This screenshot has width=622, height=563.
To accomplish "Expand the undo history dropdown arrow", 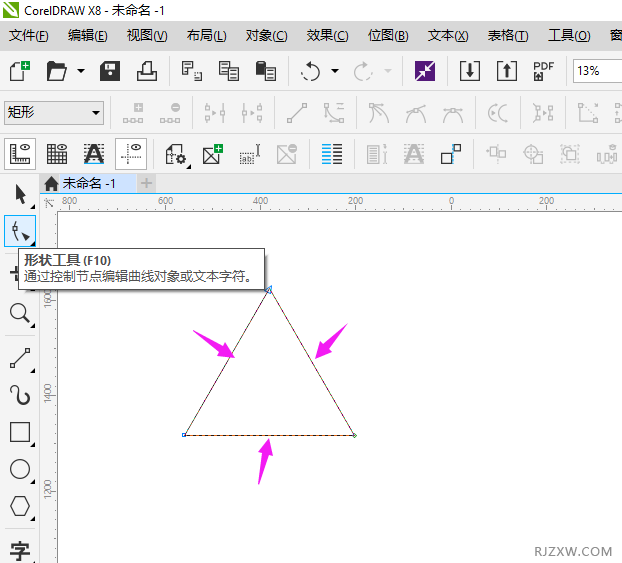I will click(x=334, y=72).
